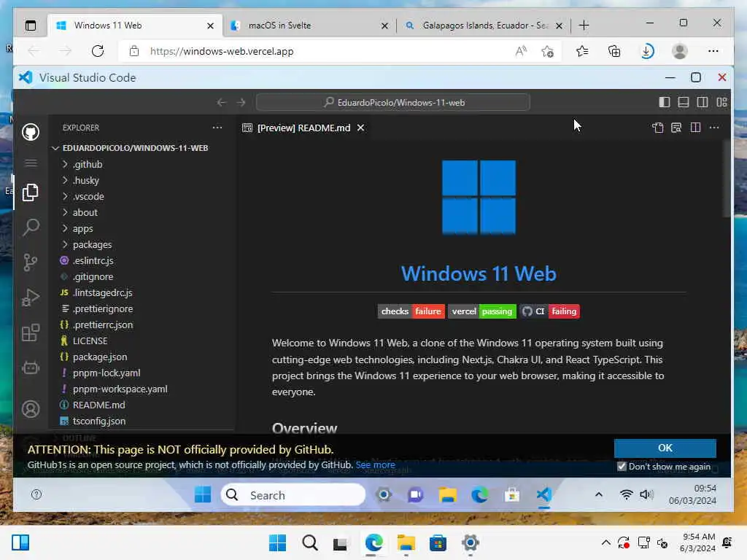
Task: Open Microsoft Store on host taskbar
Action: point(438,542)
